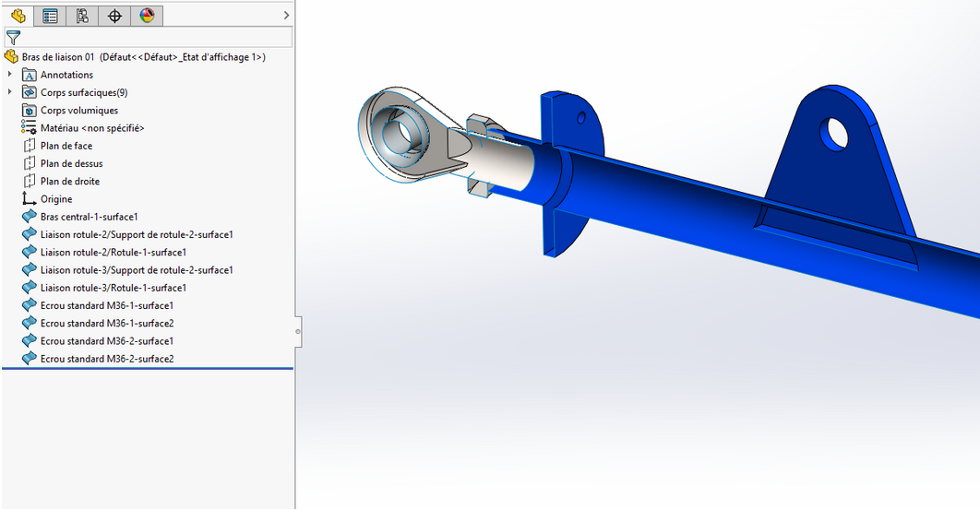Expand the hidden manager tabs arrow
The height and width of the screenshot is (510, 980).
pos(286,16)
